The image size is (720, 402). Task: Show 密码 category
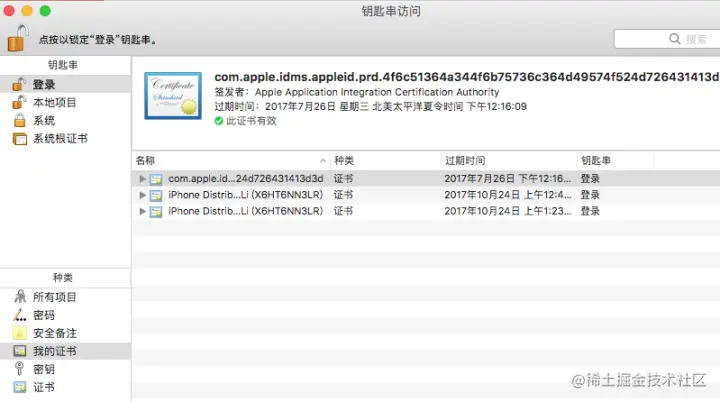65,315
